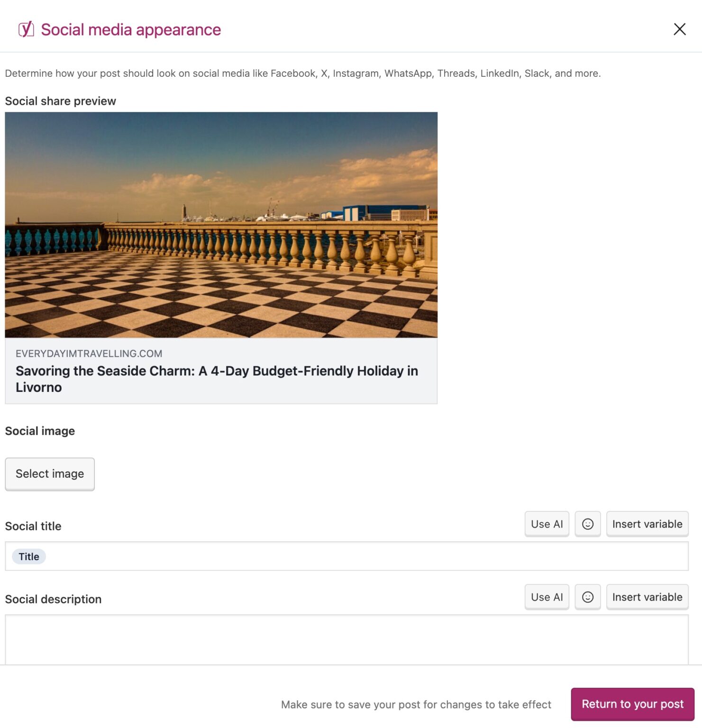Select the Social image section label

(x=40, y=431)
